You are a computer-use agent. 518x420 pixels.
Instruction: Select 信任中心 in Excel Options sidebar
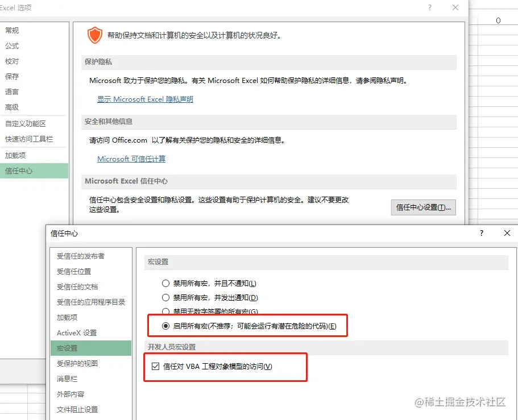click(x=34, y=171)
